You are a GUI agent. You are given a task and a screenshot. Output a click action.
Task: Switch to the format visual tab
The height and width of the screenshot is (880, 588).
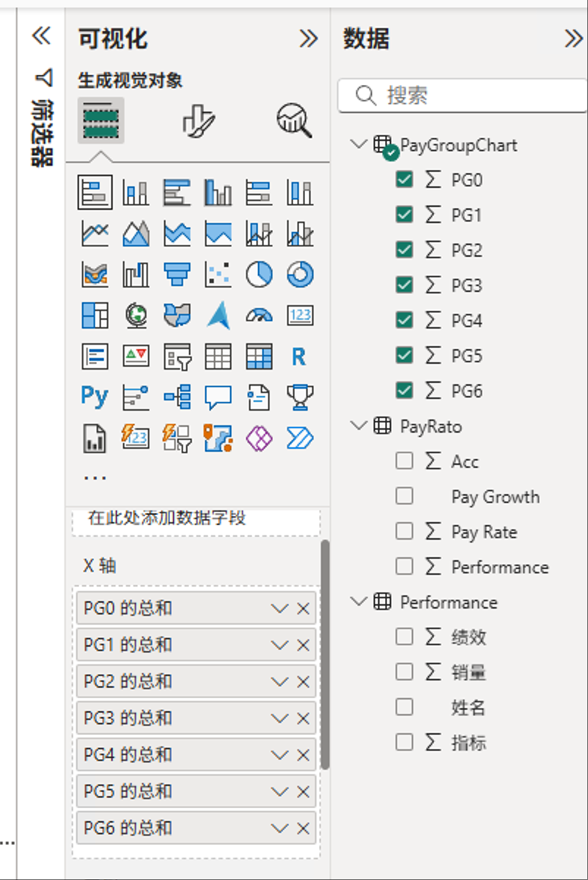tap(198, 120)
